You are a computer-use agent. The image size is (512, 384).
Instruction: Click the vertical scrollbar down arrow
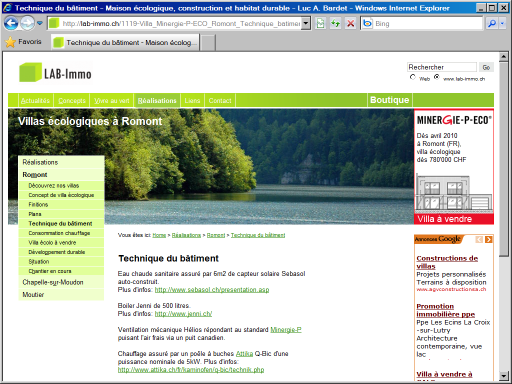coord(504,376)
